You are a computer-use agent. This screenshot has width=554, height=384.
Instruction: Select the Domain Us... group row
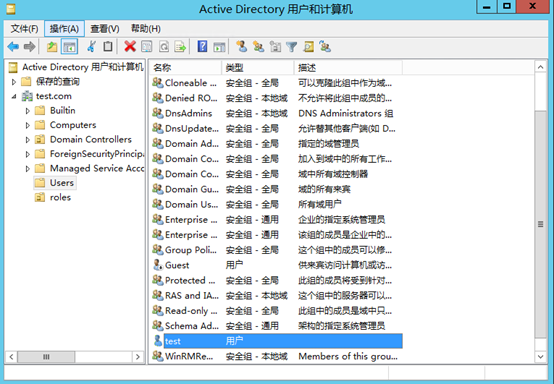click(277, 204)
